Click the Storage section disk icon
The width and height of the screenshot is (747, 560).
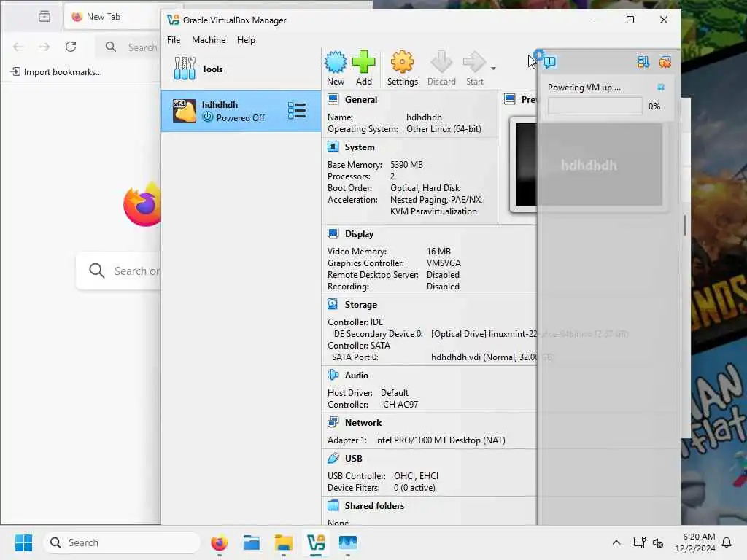coord(333,304)
